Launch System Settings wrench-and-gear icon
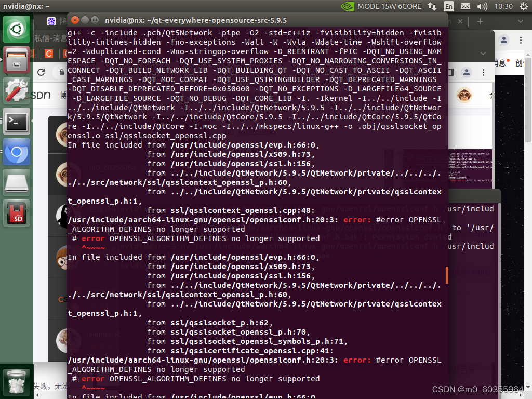This screenshot has height=399, width=532. (x=17, y=90)
